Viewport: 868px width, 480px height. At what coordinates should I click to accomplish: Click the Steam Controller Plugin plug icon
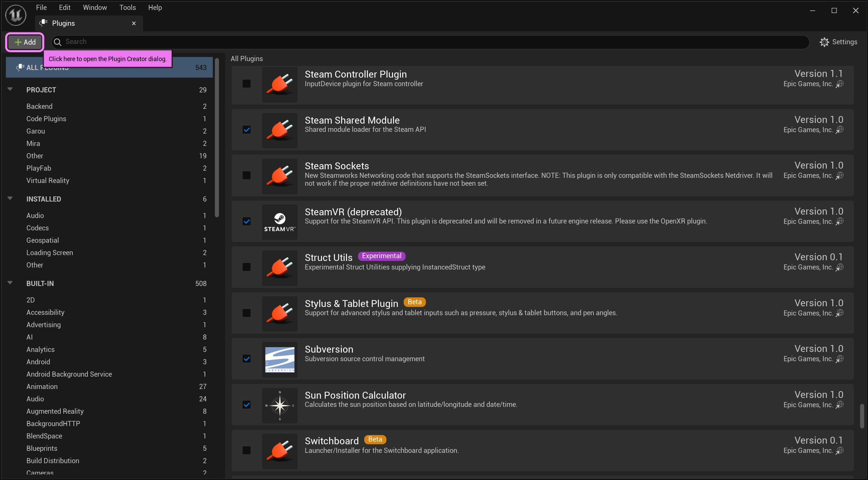point(280,84)
